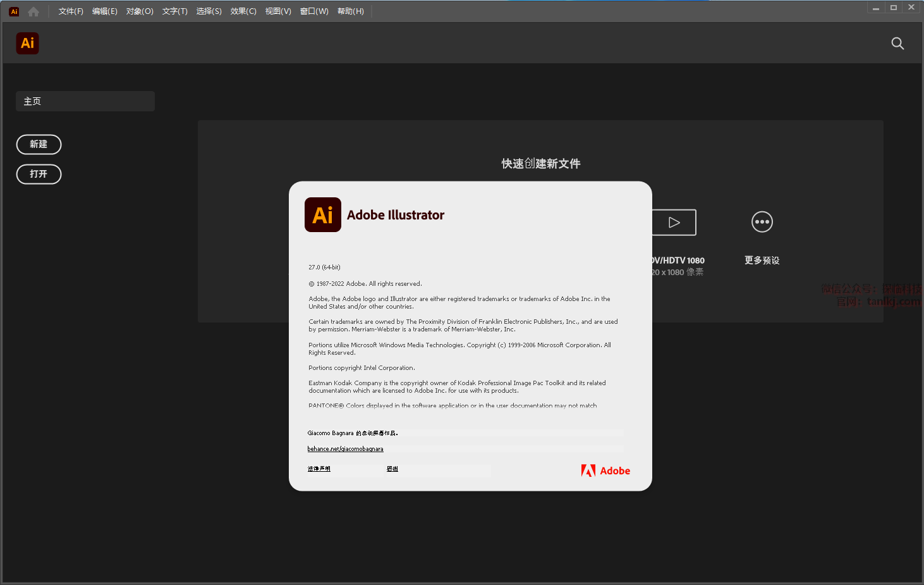Select the HDV/HDTV 1080 video preset icon
The image size is (924, 585).
click(x=674, y=223)
